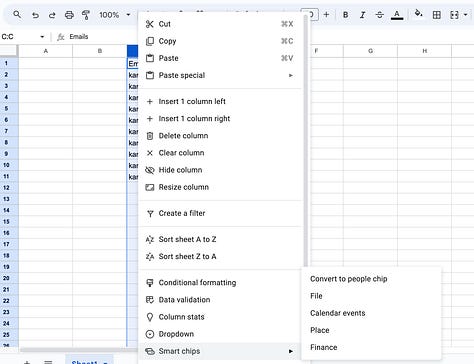Select Convert to people chip
This screenshot has width=474, height=364.
pos(371,279)
